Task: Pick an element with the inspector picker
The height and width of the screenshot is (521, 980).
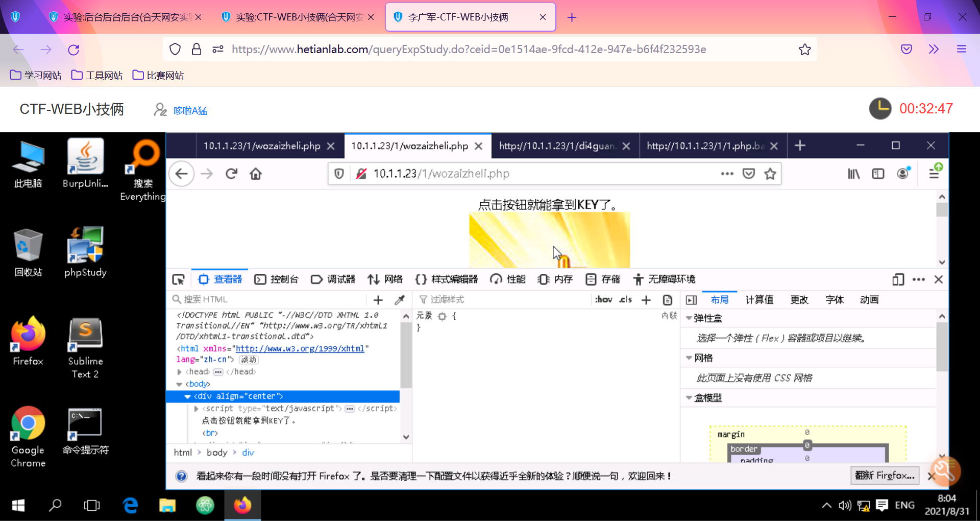Action: [178, 279]
